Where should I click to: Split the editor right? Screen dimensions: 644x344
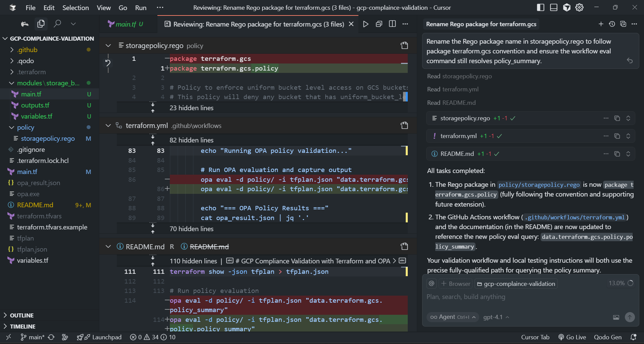[392, 24]
